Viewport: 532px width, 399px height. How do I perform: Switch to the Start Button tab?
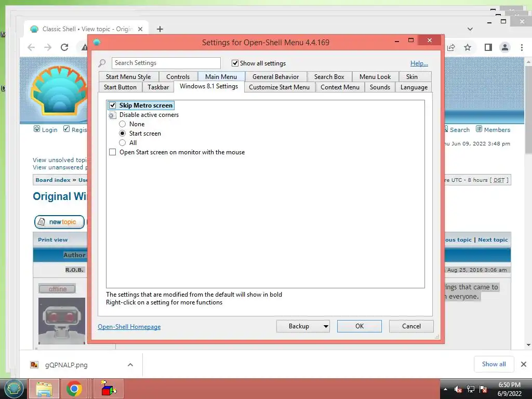coord(120,87)
